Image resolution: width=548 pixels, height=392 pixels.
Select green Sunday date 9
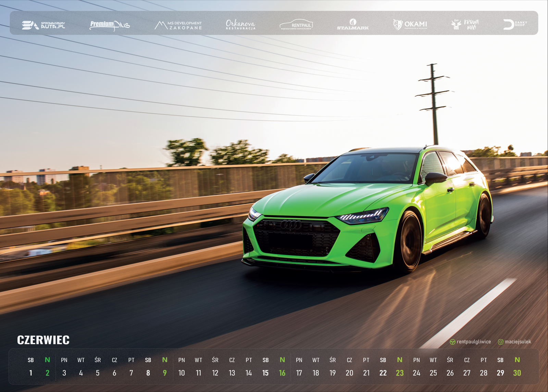click(165, 373)
